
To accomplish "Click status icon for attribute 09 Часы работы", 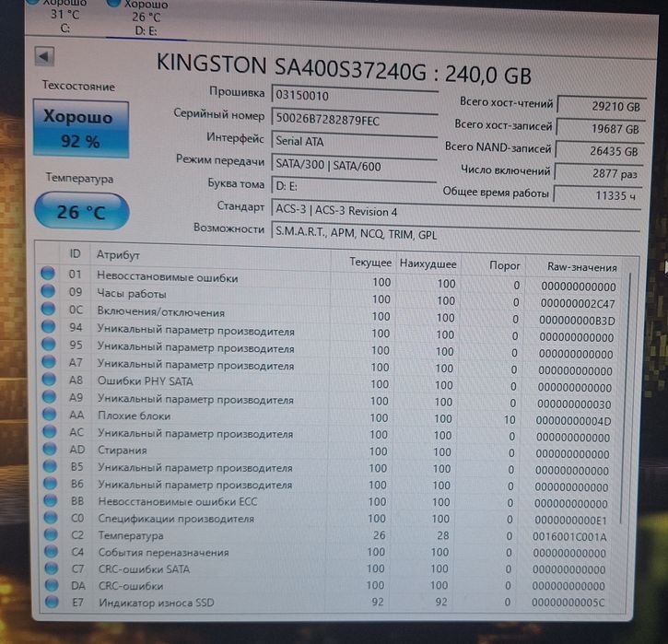I will click(x=48, y=290).
